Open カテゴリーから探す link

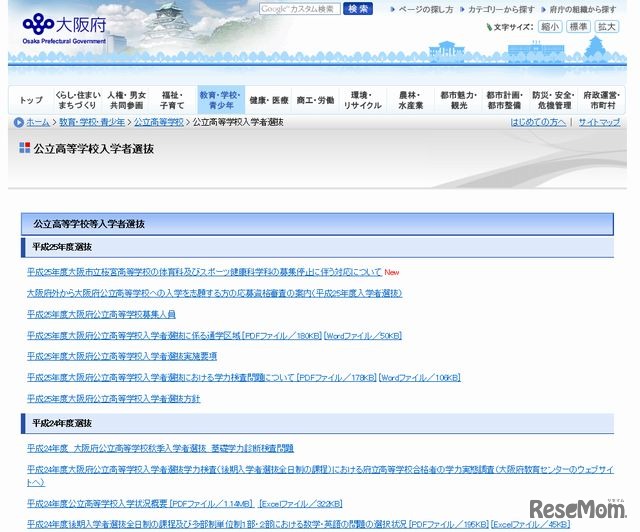tap(501, 9)
